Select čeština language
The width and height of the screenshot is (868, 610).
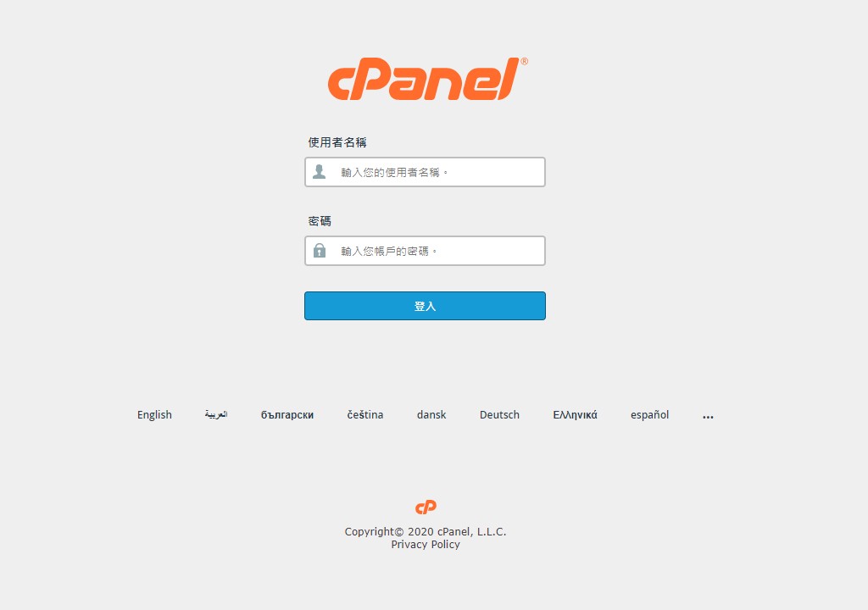coord(365,414)
